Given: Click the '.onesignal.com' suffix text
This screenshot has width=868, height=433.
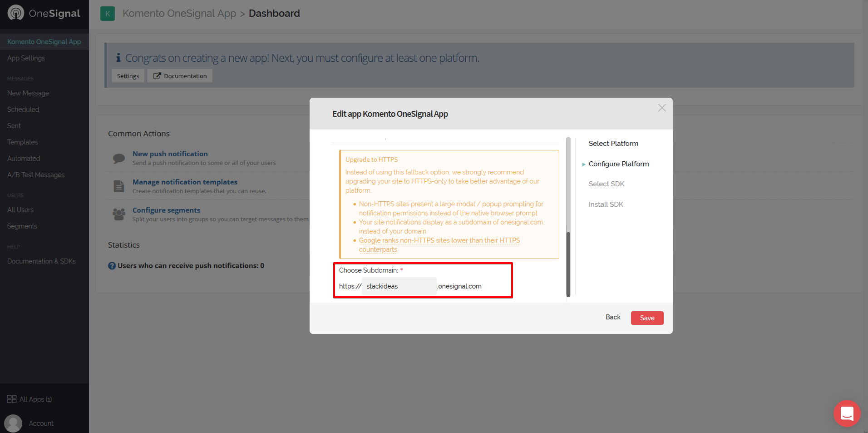Looking at the screenshot, I should [x=459, y=286].
